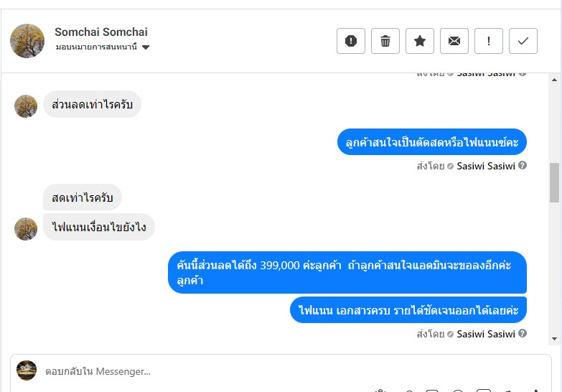Screen dimensions: 562x392
Task: Focus the ตอบกลับใน Messenger reply field
Action: coord(287,371)
